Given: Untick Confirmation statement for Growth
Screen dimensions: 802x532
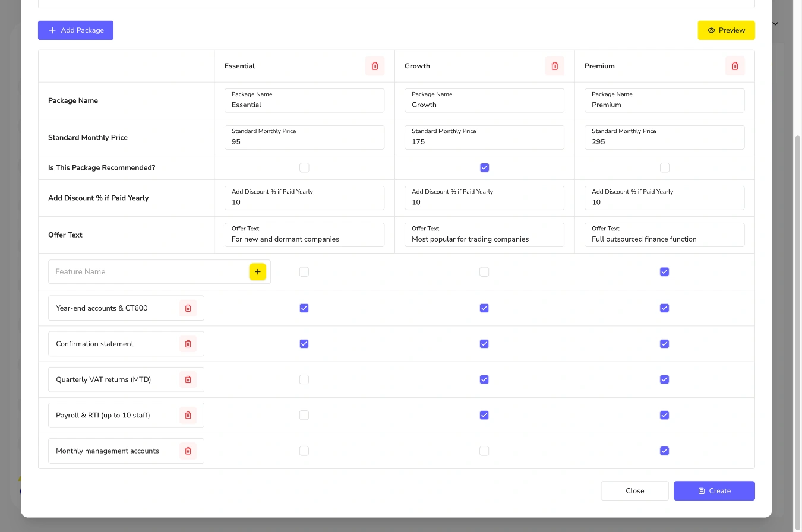Looking at the screenshot, I should point(484,344).
